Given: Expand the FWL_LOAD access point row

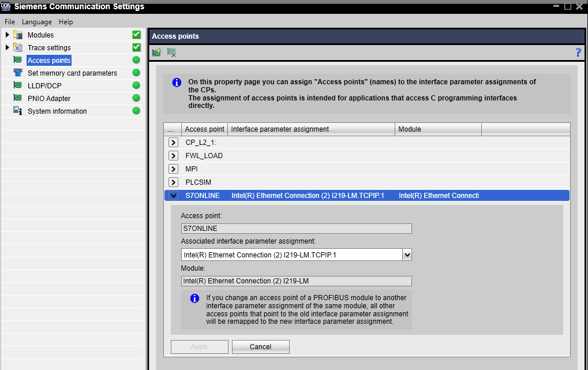Looking at the screenshot, I should [x=173, y=156].
